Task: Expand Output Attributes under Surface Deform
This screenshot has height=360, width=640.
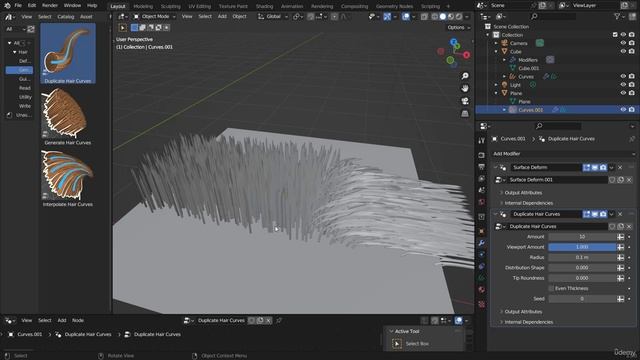Action: point(522,193)
